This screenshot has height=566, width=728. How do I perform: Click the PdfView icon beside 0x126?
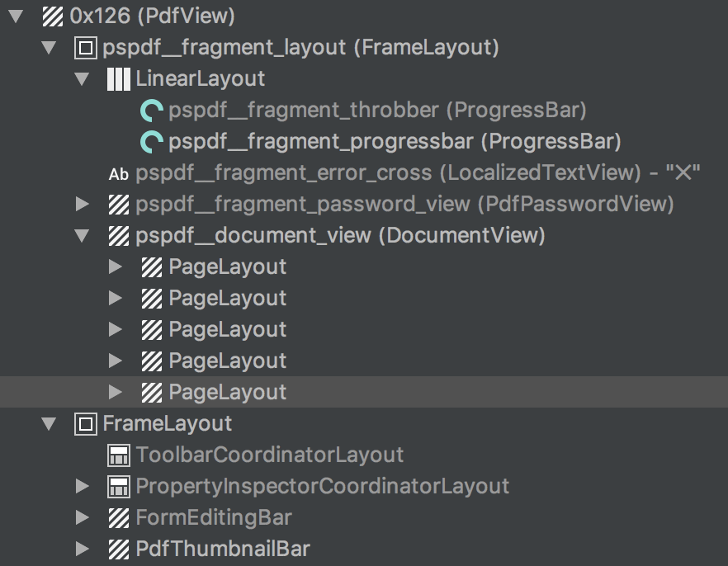click(53, 17)
